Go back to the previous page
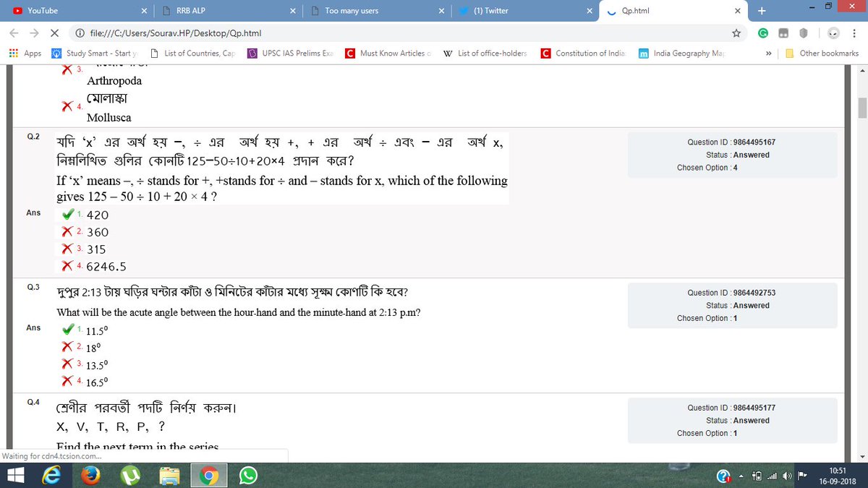The image size is (868, 488). tap(14, 33)
